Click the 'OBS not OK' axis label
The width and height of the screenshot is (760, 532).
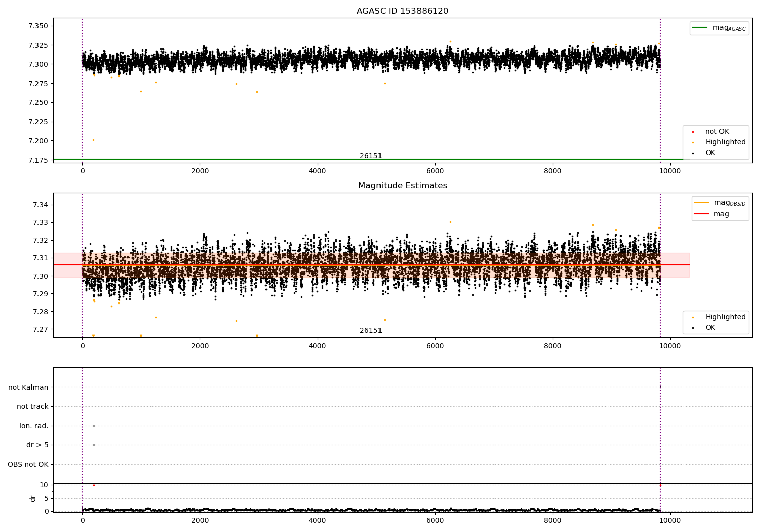(x=28, y=465)
